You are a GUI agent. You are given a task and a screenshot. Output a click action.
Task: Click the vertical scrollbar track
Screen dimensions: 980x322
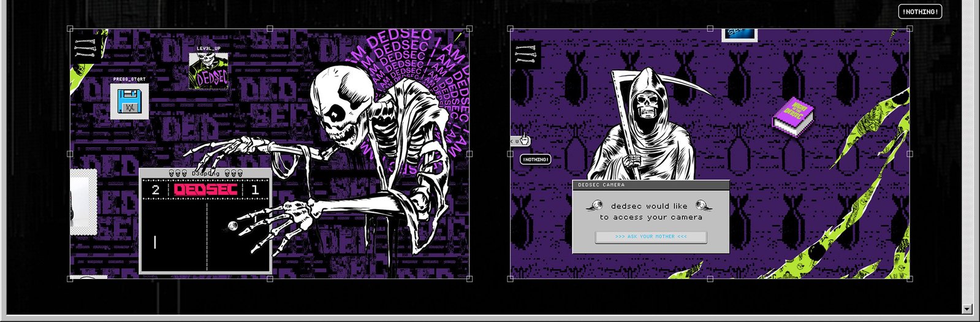coord(967,151)
